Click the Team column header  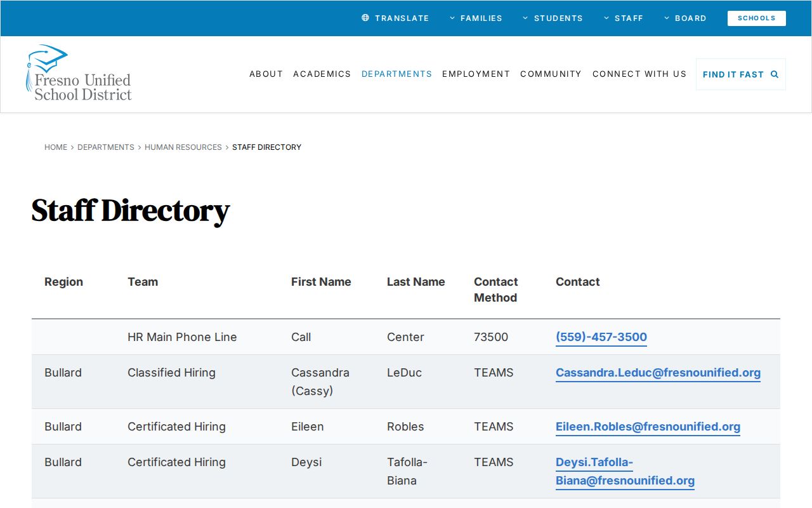pos(143,282)
